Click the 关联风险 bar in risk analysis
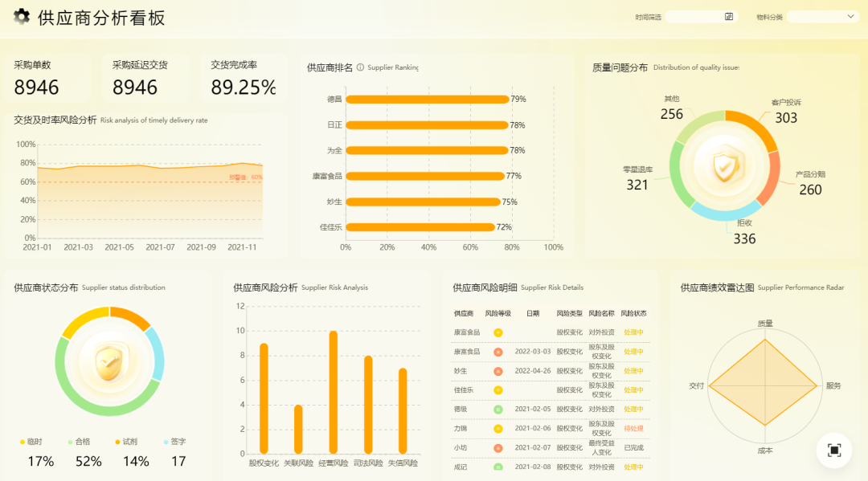Screen dimensions: 868x481 (x=298, y=430)
